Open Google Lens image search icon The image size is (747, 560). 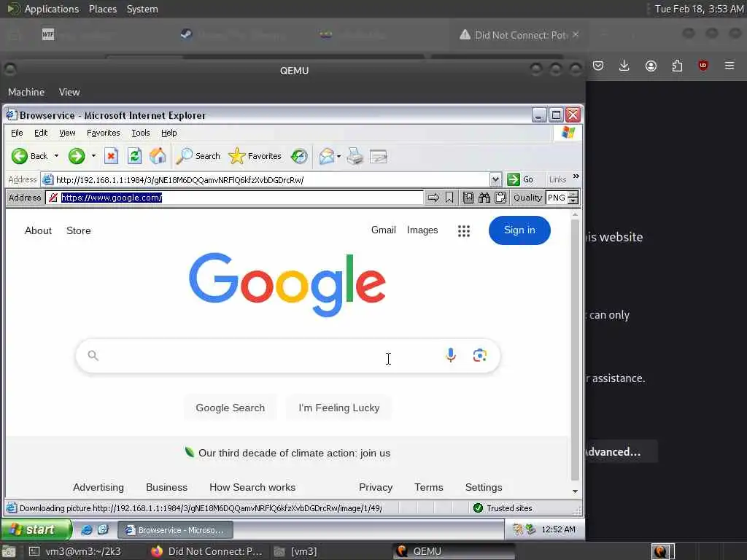[480, 355]
